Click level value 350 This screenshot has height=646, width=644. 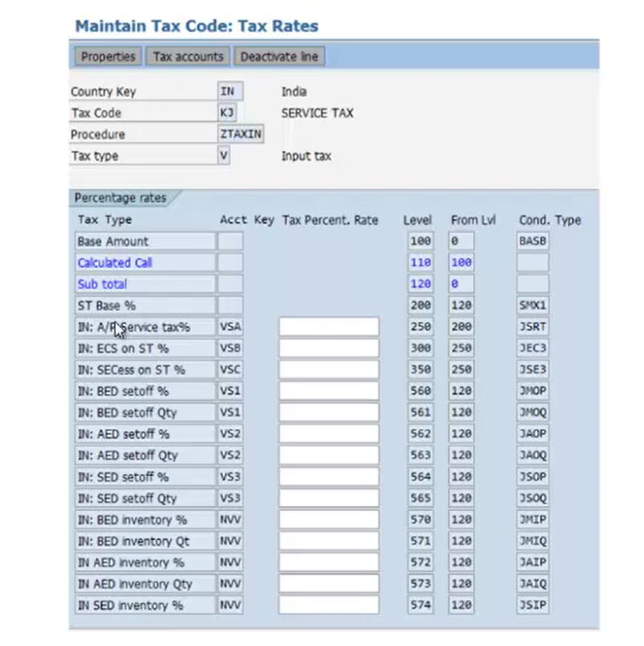coord(421,370)
